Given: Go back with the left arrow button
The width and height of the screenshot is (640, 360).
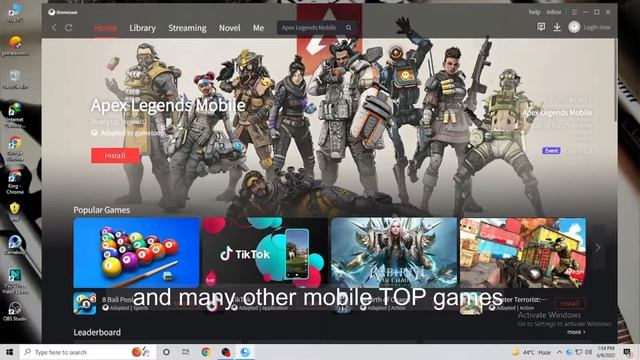Looking at the screenshot, I should 54,27.
